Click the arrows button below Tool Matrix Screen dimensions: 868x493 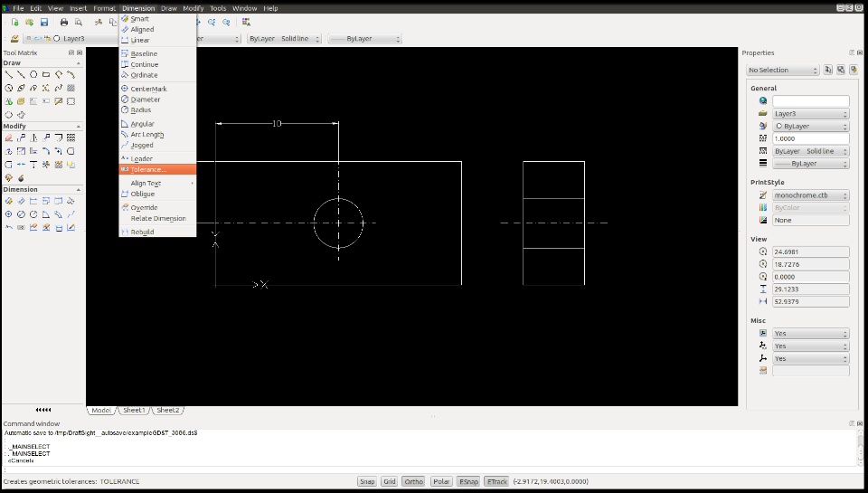[43, 410]
